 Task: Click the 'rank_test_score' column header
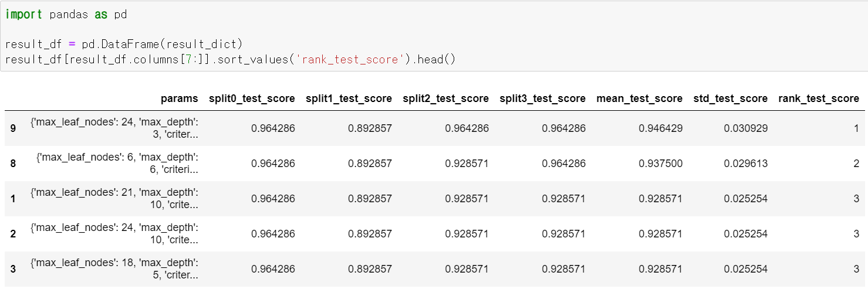point(819,98)
